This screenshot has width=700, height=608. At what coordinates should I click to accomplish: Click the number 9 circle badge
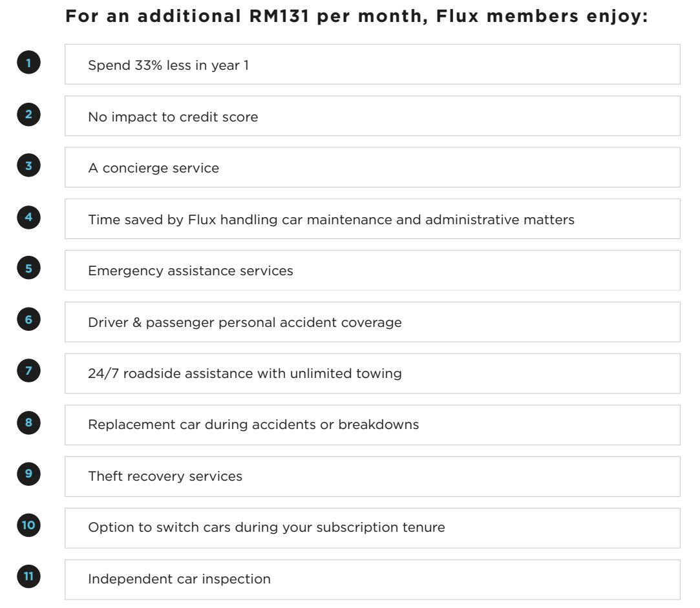(28, 474)
